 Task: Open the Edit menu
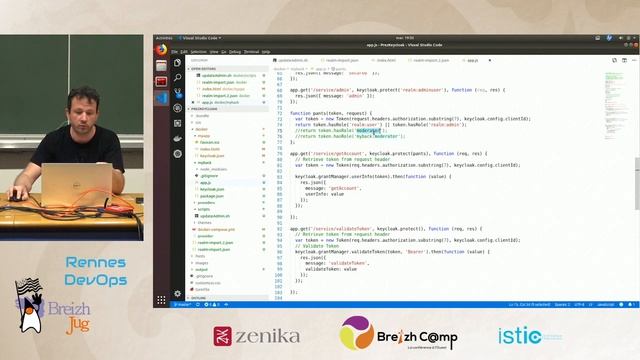point(184,52)
